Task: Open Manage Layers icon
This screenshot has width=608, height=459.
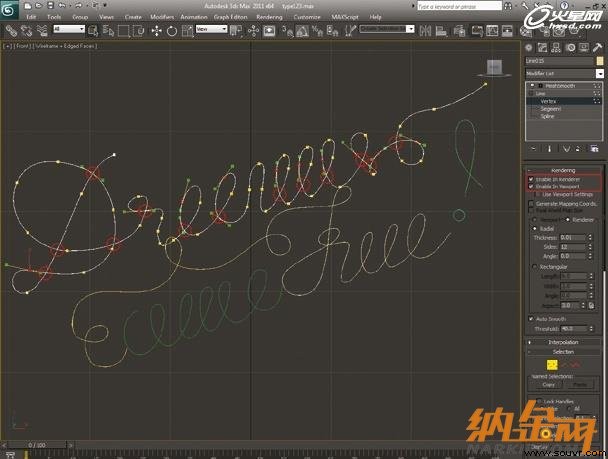Action: pyautogui.click(x=459, y=31)
